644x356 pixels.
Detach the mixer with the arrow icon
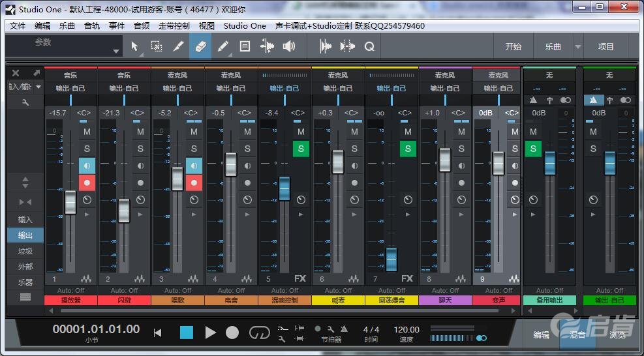[x=37, y=73]
